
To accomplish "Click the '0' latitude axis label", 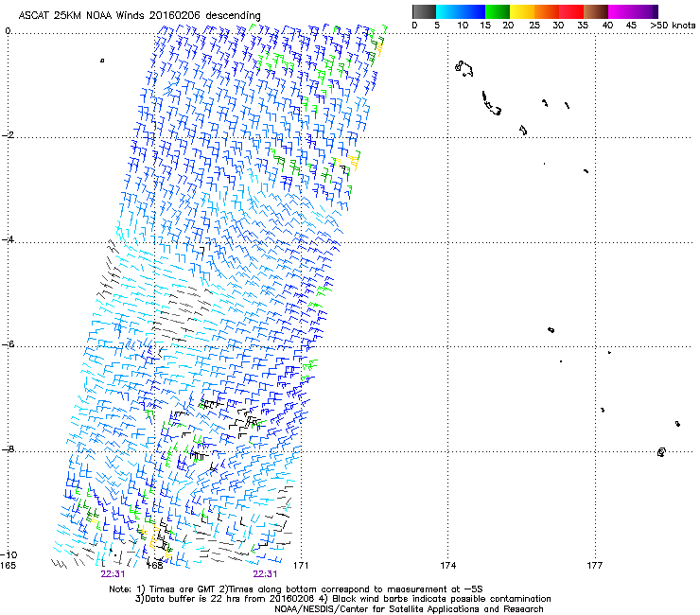I will (8, 31).
